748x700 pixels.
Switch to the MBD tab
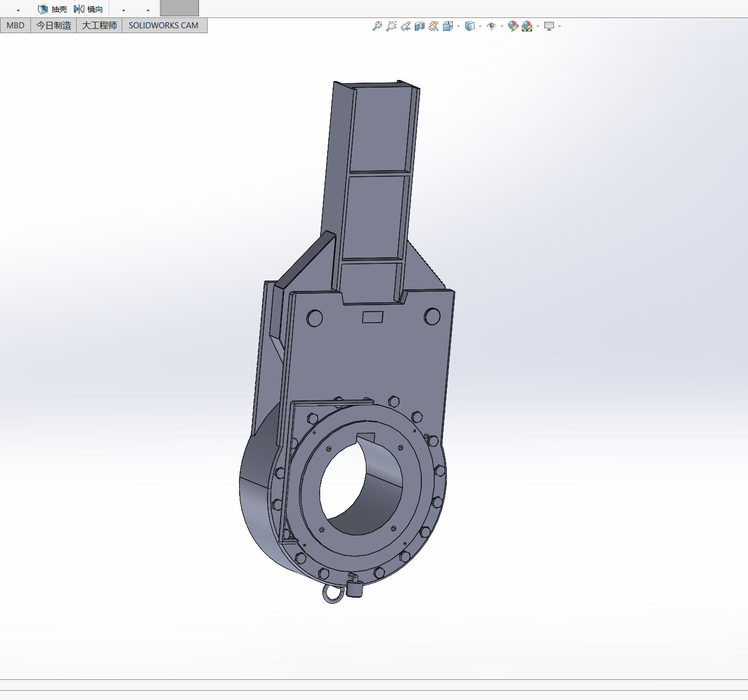pyautogui.click(x=15, y=26)
